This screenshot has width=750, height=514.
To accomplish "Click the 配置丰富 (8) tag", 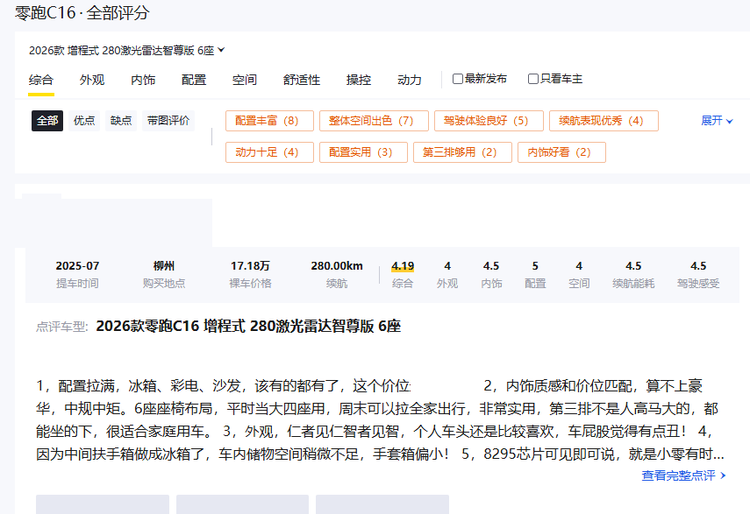I will [x=267, y=121].
